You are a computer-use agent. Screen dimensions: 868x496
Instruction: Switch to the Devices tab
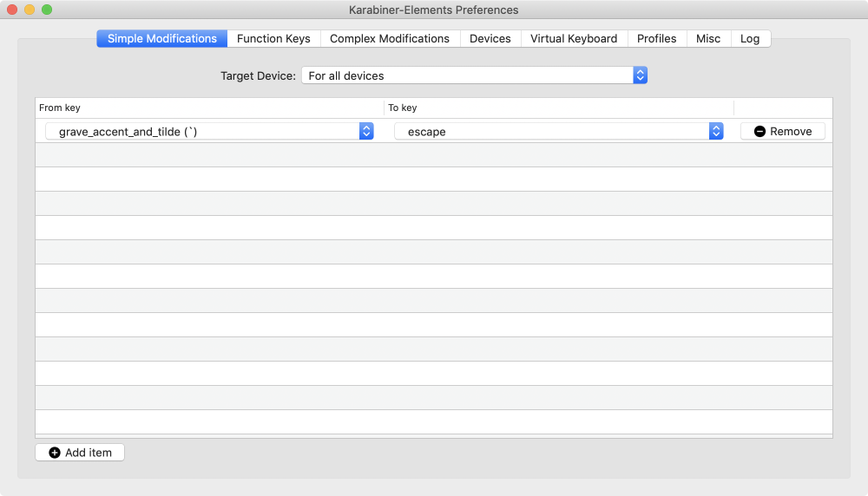pos(490,39)
